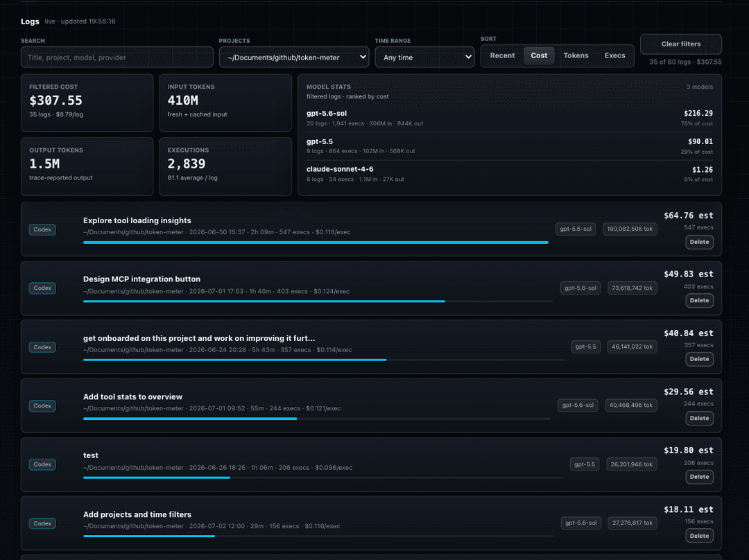Click the live updated 19:58:16 status
This screenshot has height=560, width=749.
(80, 21)
